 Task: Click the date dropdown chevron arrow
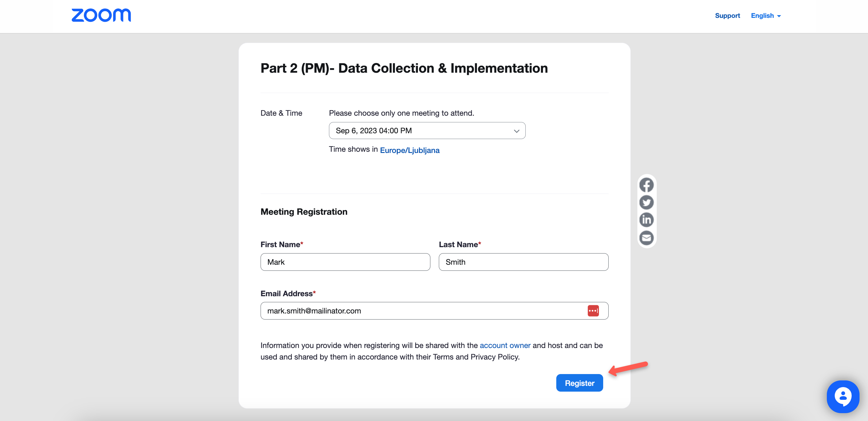[516, 131]
